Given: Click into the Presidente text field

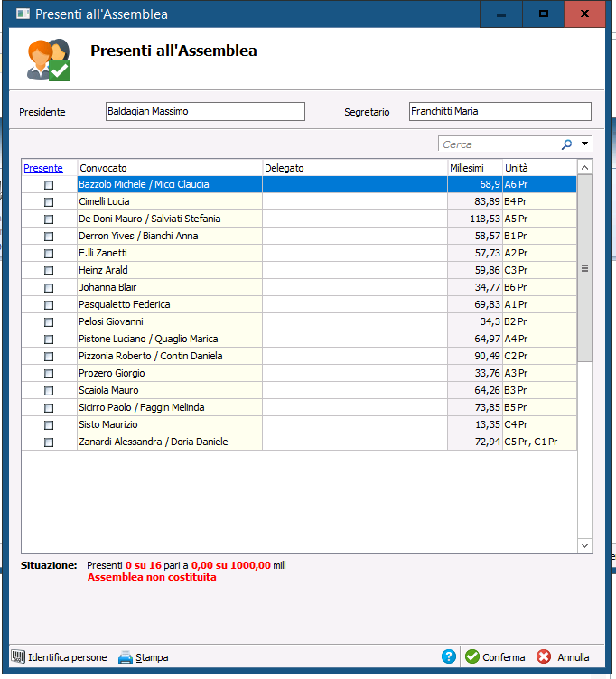Looking at the screenshot, I should pyautogui.click(x=205, y=111).
